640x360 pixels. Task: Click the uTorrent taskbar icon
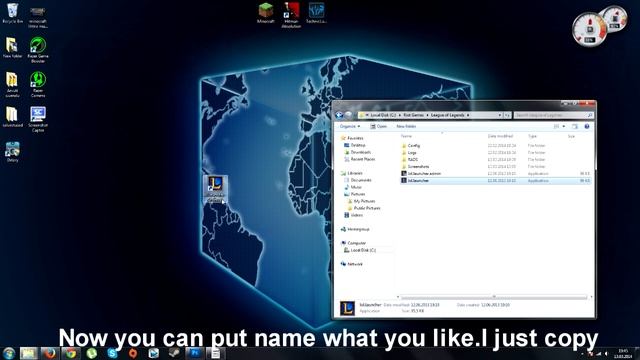point(91,353)
